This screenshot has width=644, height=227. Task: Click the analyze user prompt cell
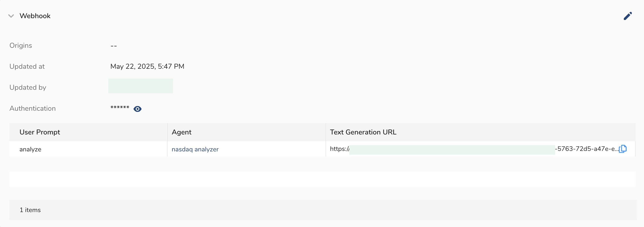tap(30, 149)
